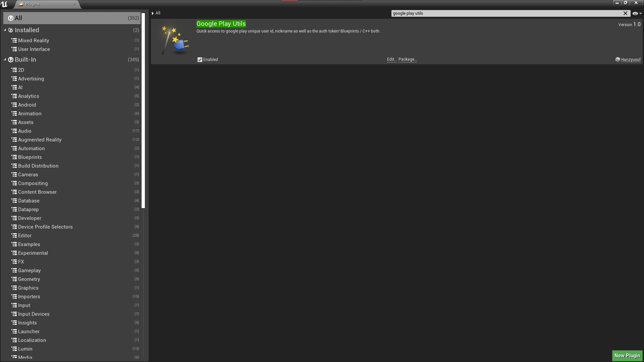Viewport: 644px width, 362px height.
Task: Click the Assets category list icon
Action: [x=14, y=122]
